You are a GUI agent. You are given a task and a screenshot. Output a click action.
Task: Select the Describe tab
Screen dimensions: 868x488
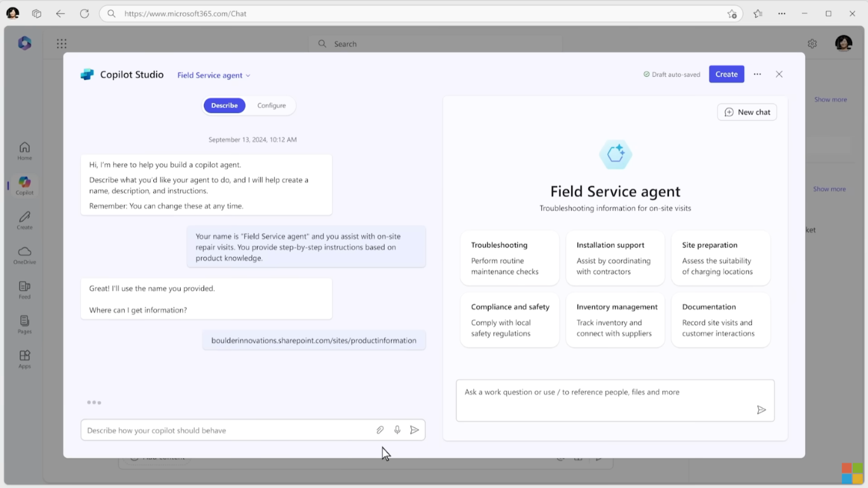pyautogui.click(x=224, y=105)
